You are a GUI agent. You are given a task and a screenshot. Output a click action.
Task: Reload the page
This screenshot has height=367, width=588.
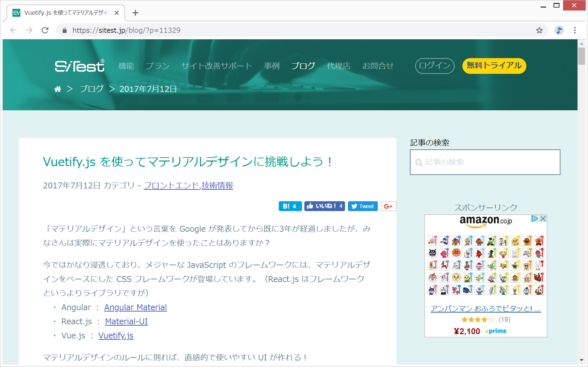point(45,31)
